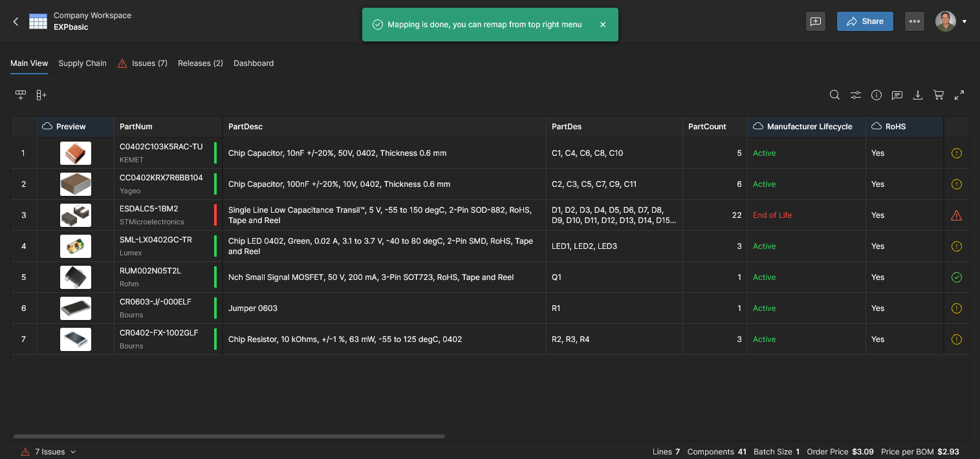Open the shopping cart icon
The width and height of the screenshot is (980, 459).
point(939,95)
